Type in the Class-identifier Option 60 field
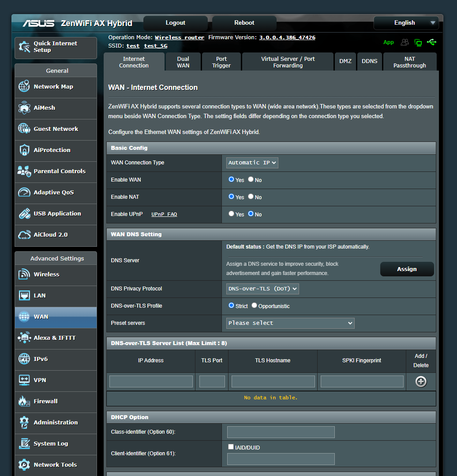This screenshot has width=457, height=476. point(281,432)
